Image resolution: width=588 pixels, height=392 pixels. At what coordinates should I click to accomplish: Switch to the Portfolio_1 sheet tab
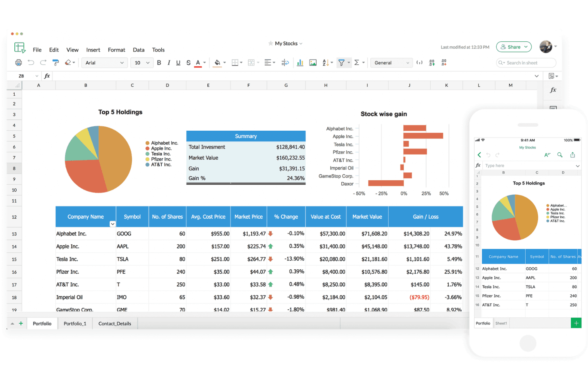point(75,324)
